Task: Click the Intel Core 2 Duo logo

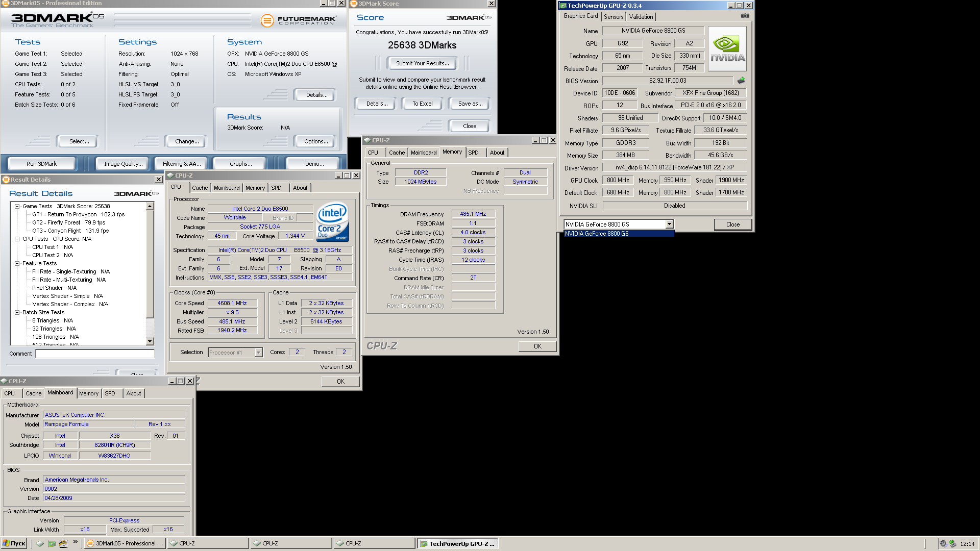Action: coord(332,222)
